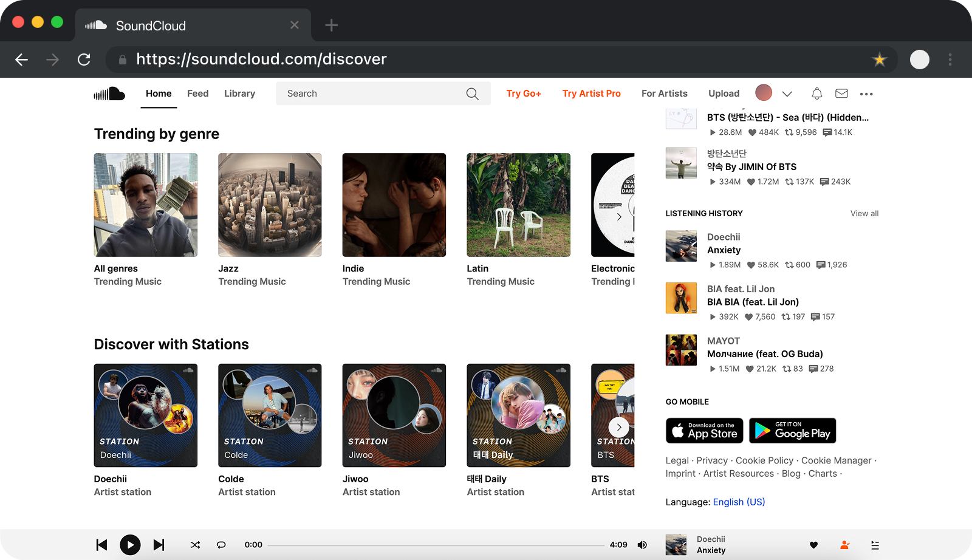Screen dimensions: 972x560
Task: Expand the profile dropdown chevron
Action: pyautogui.click(x=787, y=94)
